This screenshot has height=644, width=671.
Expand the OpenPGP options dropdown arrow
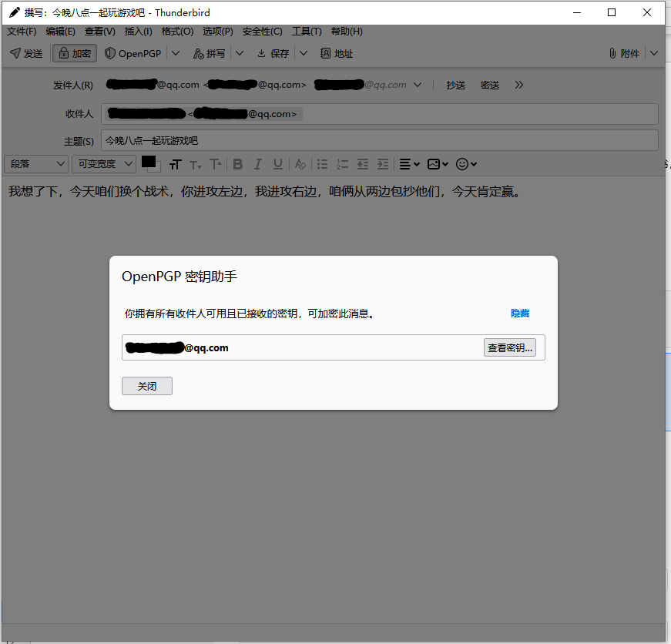[x=176, y=53]
